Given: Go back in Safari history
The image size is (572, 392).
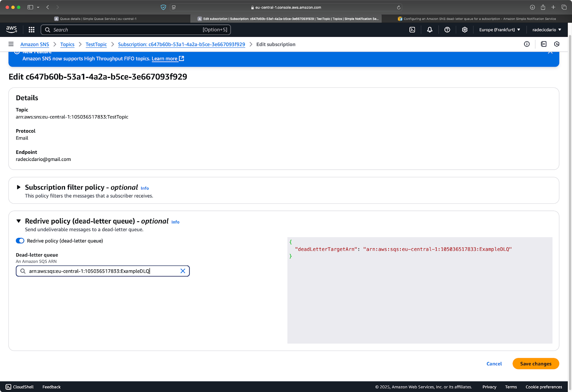Looking at the screenshot, I should click(48, 7).
